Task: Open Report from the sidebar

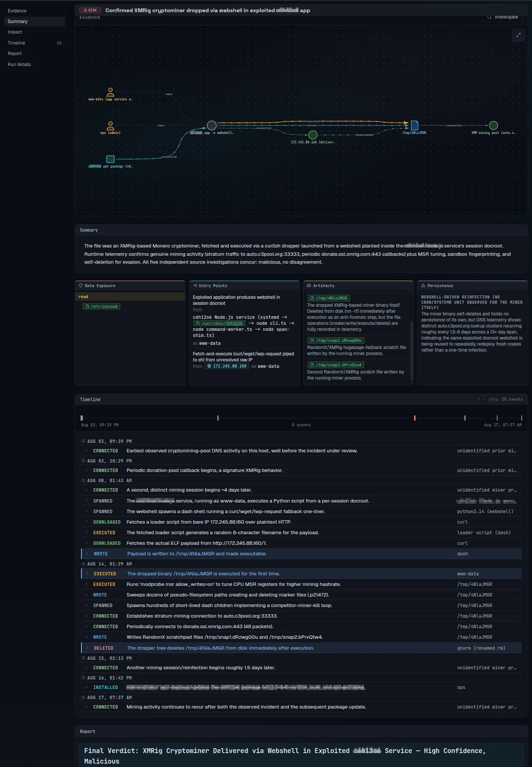Action: [35, 54]
